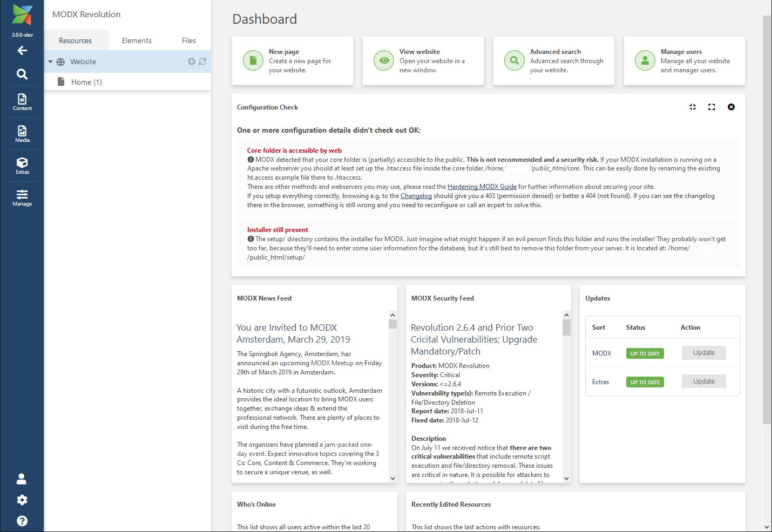
Task: Click the Who's Online widget title
Action: coord(256,504)
